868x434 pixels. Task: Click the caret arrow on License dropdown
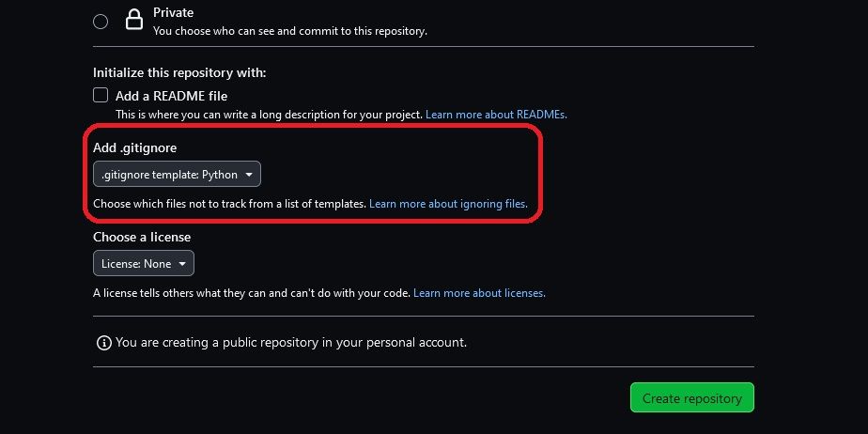tap(182, 264)
